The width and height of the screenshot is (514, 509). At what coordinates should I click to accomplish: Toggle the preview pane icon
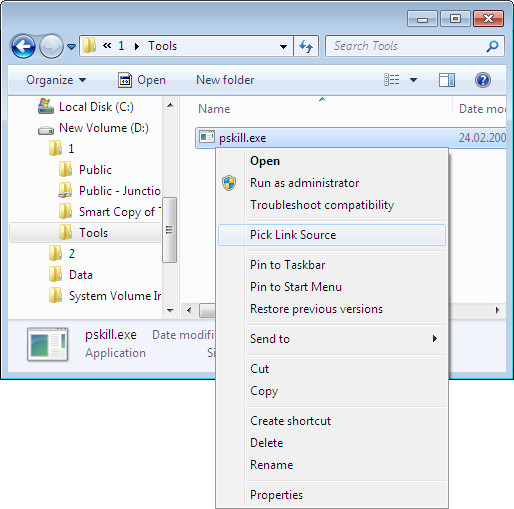pyautogui.click(x=447, y=80)
